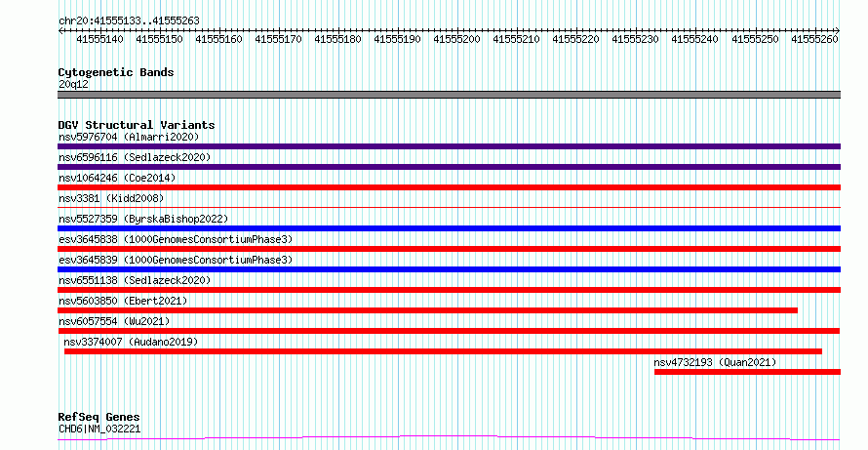Screen dimensions: 868x450
Task: Click the chr20:41555133..41555263 region label
Action: pos(129,21)
